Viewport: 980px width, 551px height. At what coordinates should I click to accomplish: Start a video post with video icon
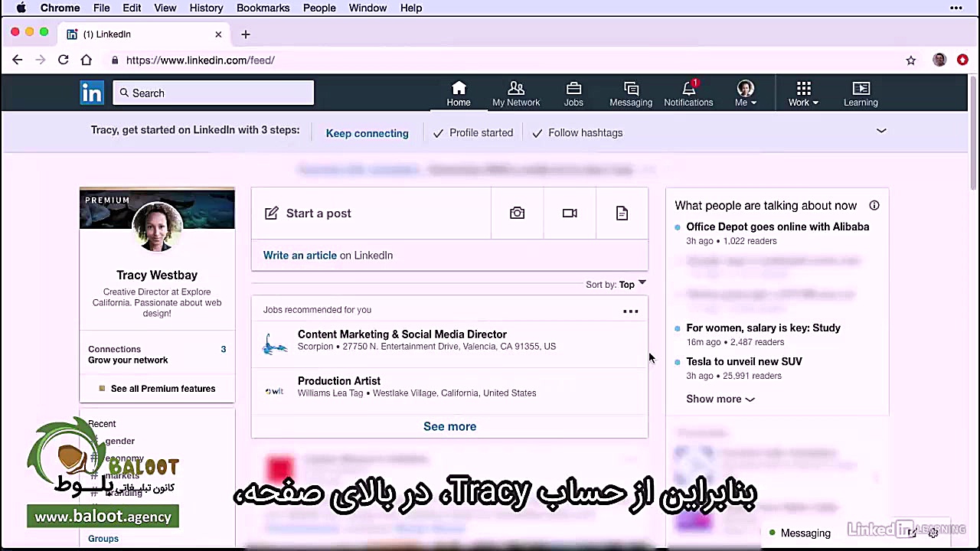point(570,213)
